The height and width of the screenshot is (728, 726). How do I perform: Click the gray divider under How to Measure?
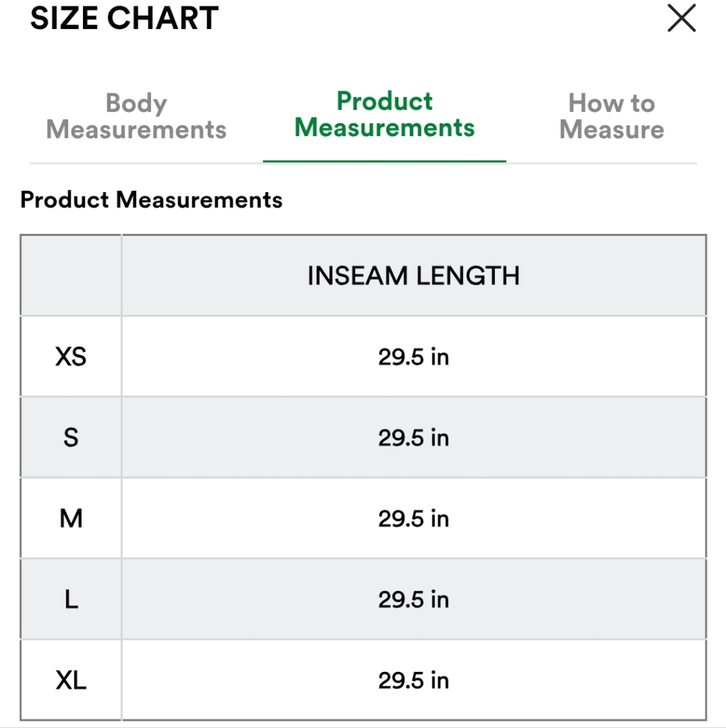click(x=601, y=163)
